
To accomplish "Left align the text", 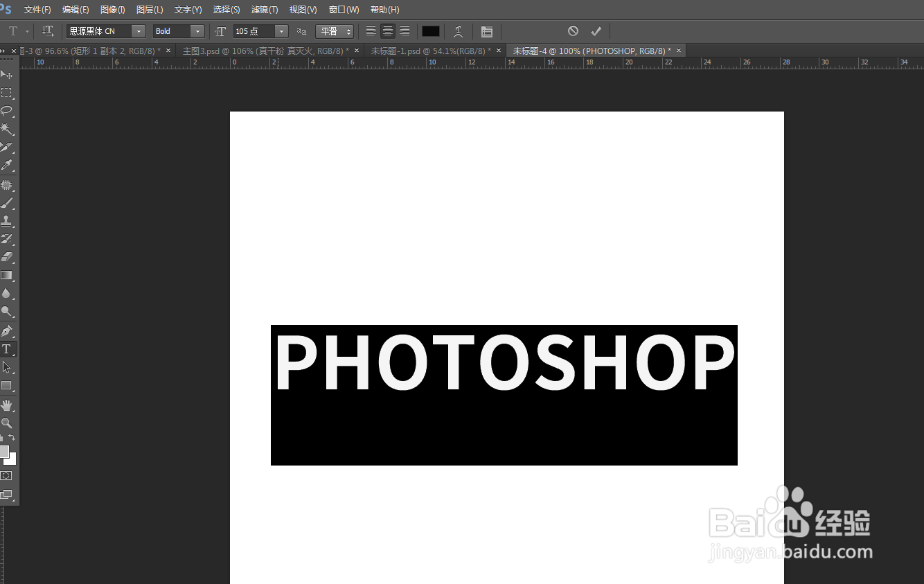I will click(x=371, y=31).
